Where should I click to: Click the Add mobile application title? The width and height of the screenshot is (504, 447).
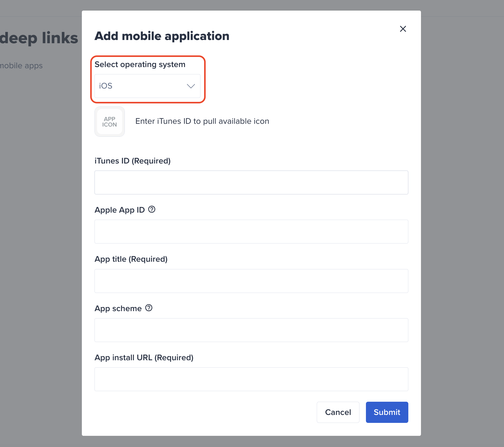point(162,36)
